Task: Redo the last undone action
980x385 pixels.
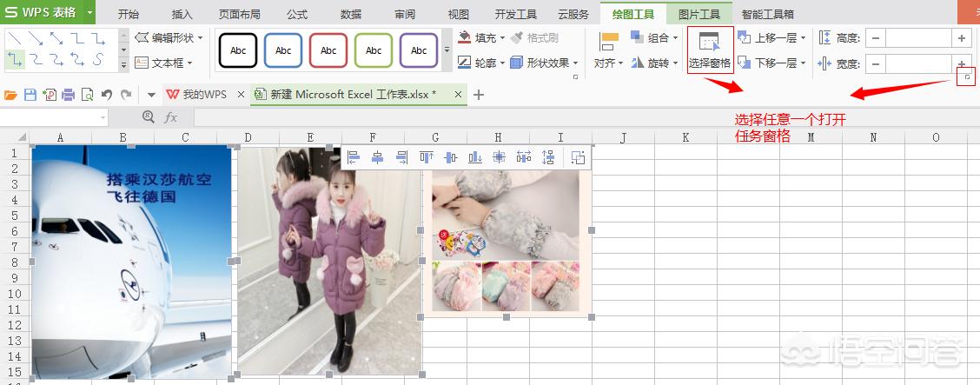Action: pos(126,95)
